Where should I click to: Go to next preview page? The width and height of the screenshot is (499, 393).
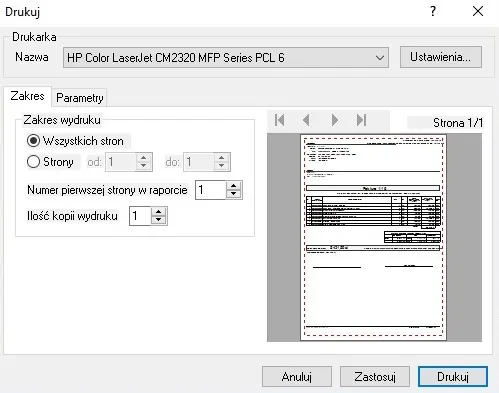pyautogui.click(x=335, y=120)
